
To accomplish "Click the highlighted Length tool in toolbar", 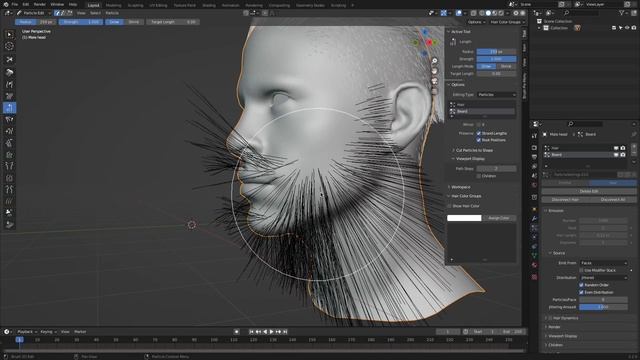I will point(9,108).
